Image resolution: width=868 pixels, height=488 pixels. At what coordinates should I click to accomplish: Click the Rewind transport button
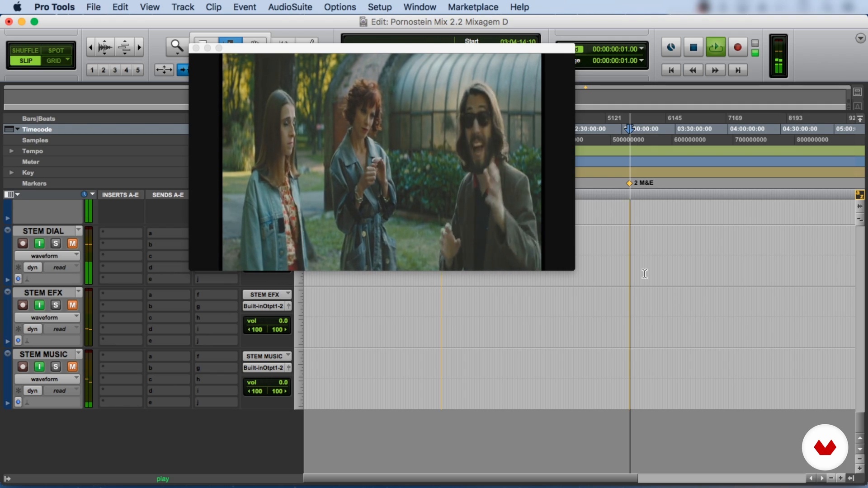point(693,70)
